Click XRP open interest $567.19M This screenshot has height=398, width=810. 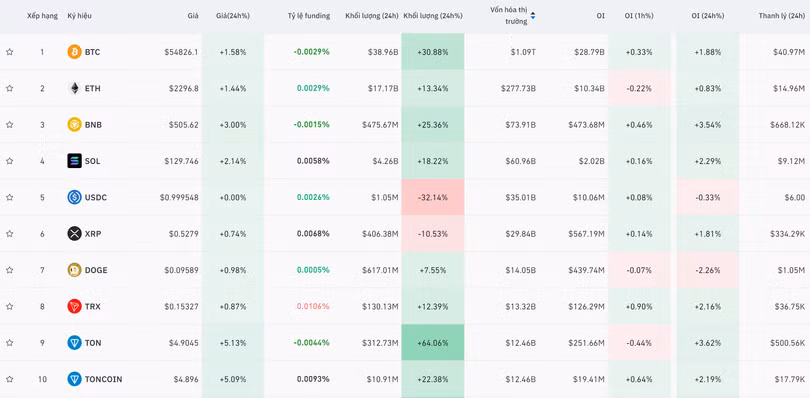click(x=586, y=234)
